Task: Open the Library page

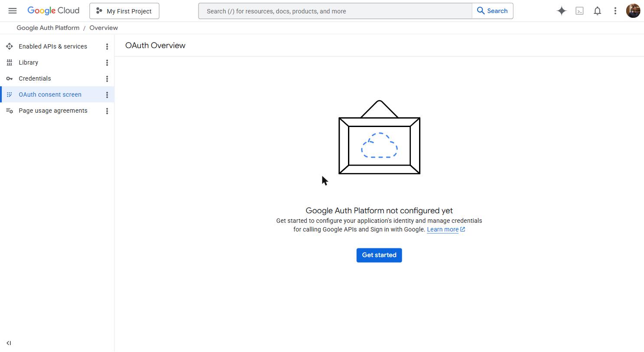Action: [29, 62]
